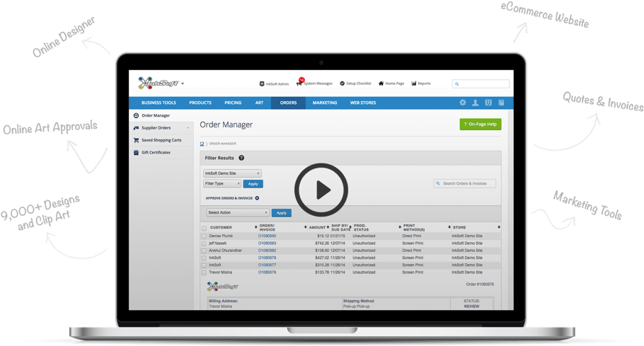
Task: Open Saved Shopping Carts in sidebar
Action: tap(161, 140)
